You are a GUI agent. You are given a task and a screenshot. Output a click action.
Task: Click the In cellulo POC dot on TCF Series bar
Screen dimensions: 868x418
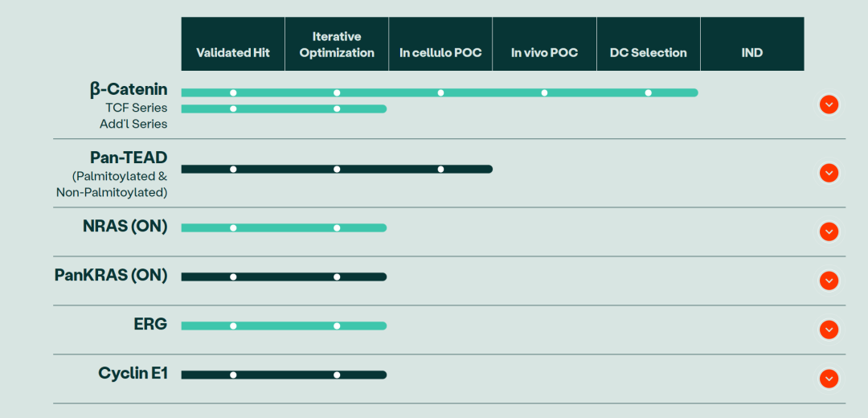pyautogui.click(x=440, y=92)
